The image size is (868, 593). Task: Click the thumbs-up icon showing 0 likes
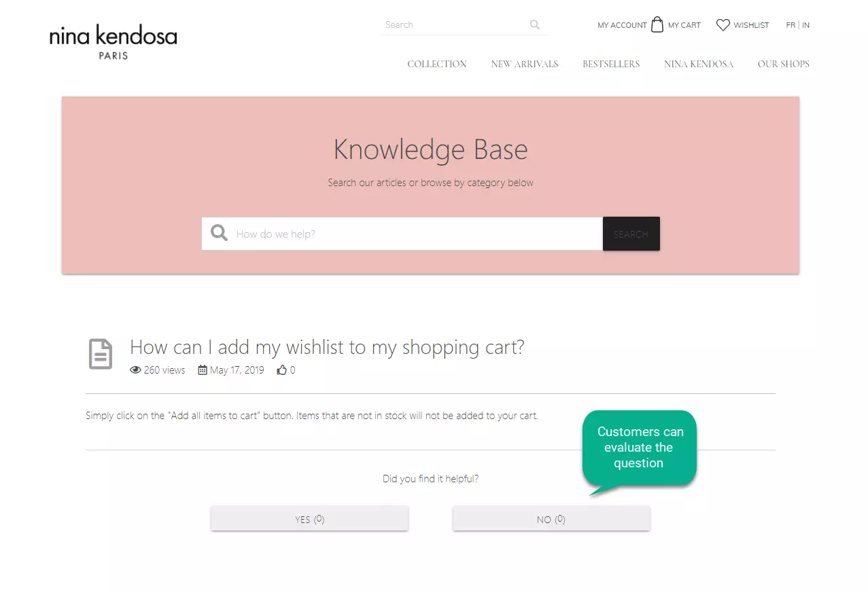point(281,370)
